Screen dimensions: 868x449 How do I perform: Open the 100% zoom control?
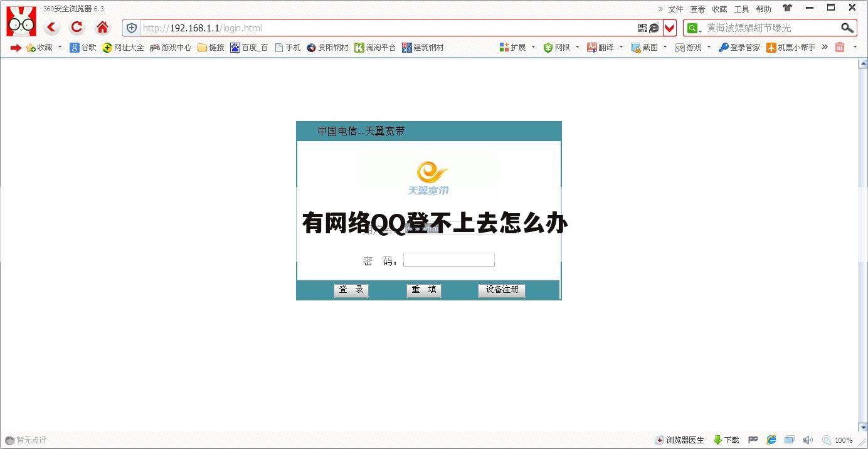[837, 440]
